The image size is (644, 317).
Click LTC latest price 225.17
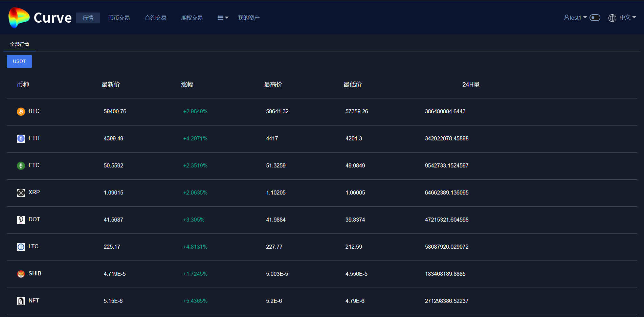click(112, 247)
